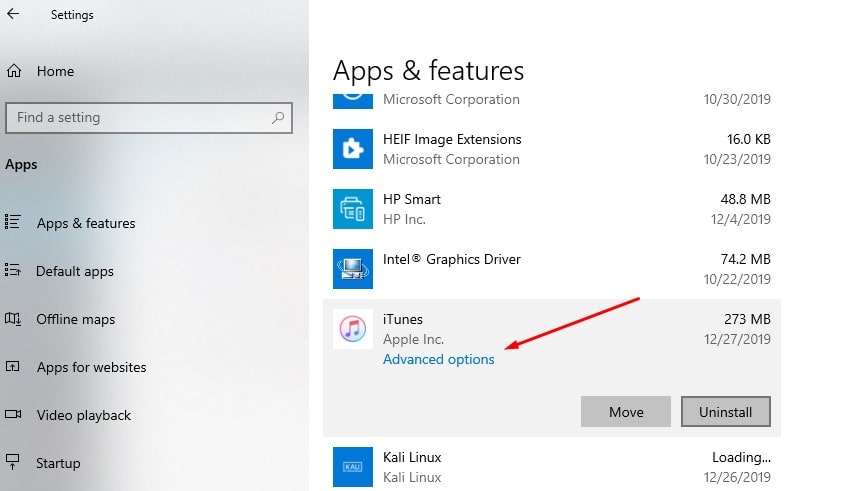The width and height of the screenshot is (854, 491).
Task: Click the Apps section heading in sidebar
Action: pyautogui.click(x=21, y=165)
